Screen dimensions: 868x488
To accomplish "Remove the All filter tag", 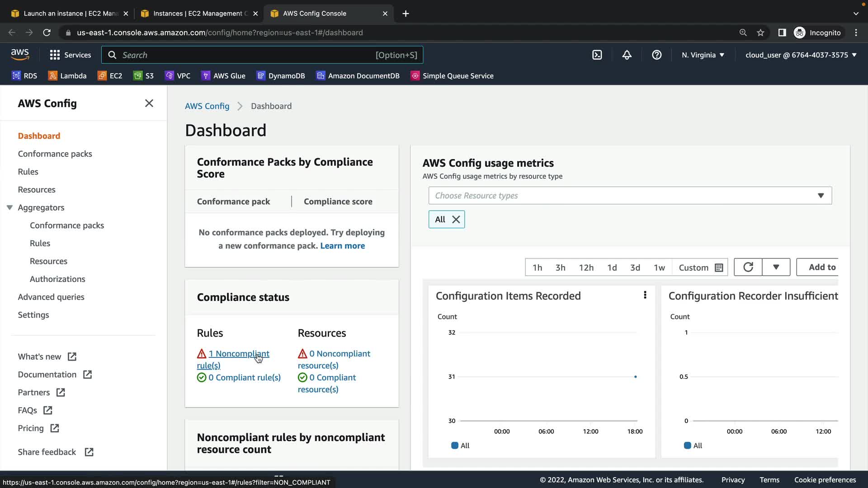I will 456,220.
